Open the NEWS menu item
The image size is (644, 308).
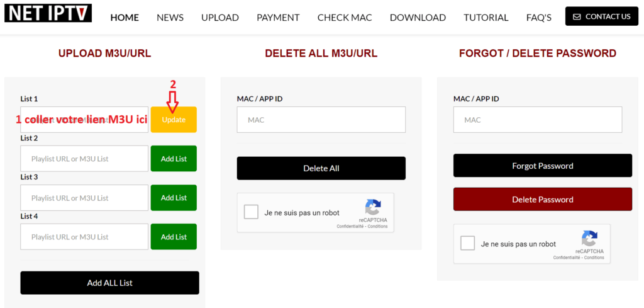click(170, 18)
